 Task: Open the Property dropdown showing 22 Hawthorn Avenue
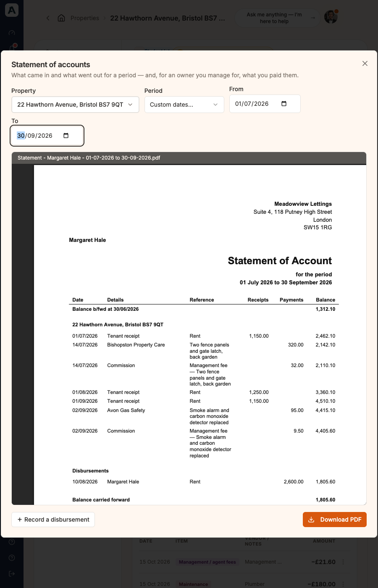pyautogui.click(x=75, y=105)
